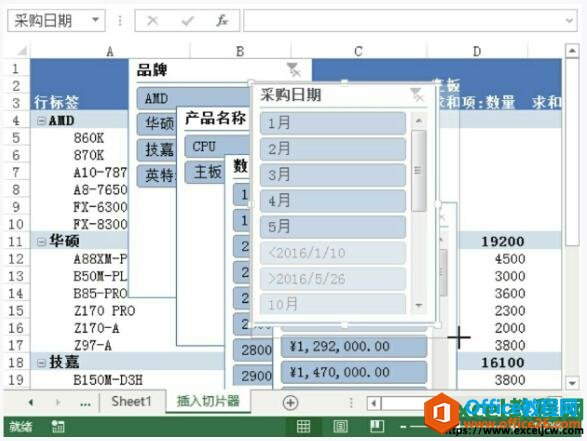Toggle <2016/1/10 slicer item

[333, 253]
